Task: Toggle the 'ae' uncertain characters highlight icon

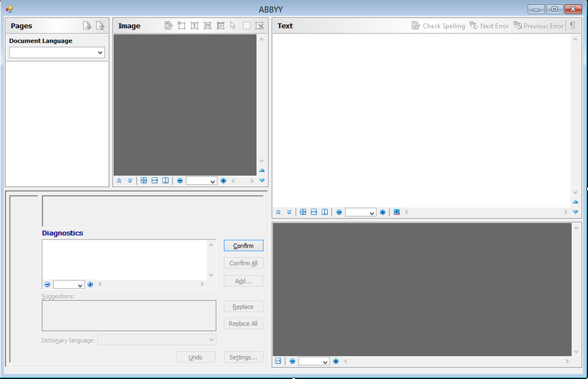Action: 397,212
